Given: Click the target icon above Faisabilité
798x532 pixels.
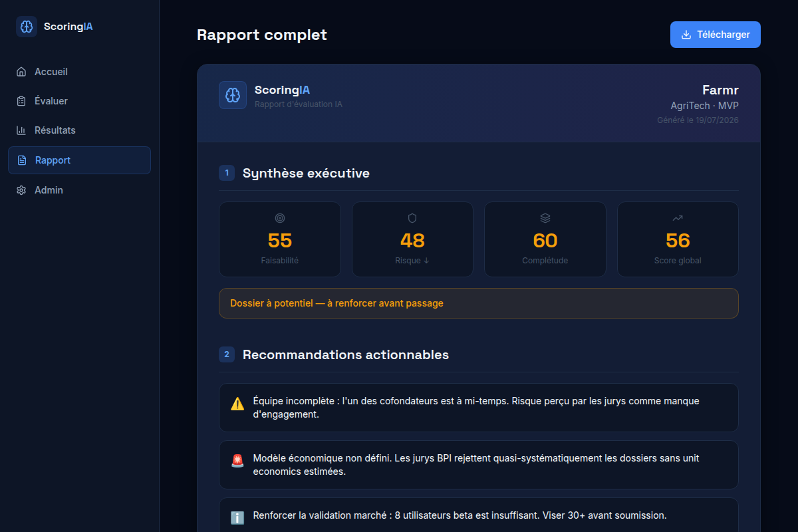Looking at the screenshot, I should pos(280,218).
